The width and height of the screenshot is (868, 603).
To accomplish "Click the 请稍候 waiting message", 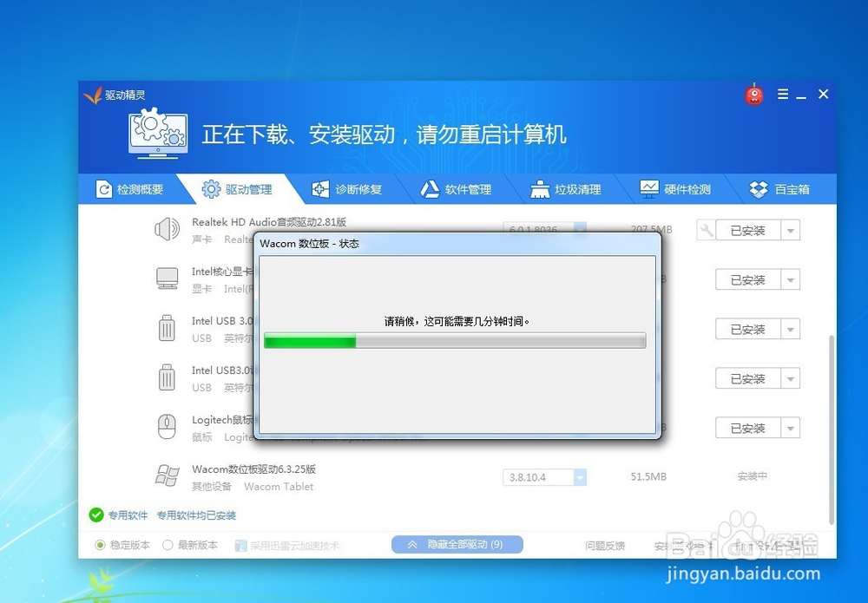I will click(x=457, y=321).
